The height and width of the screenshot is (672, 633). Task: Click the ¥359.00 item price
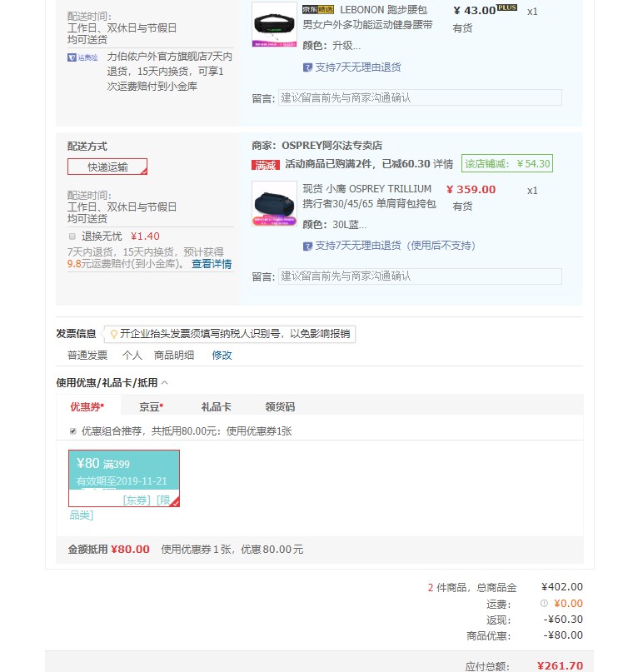471,190
